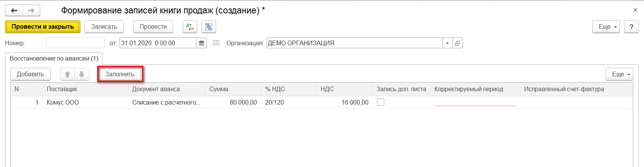This screenshot has height=167, width=644.
Task: Click the back navigation arrow
Action: (14, 11)
